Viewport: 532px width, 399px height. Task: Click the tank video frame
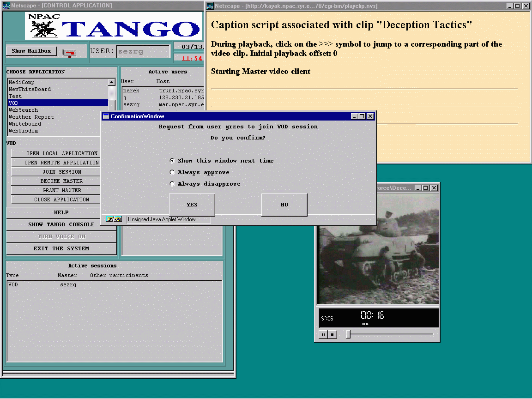coord(378,249)
